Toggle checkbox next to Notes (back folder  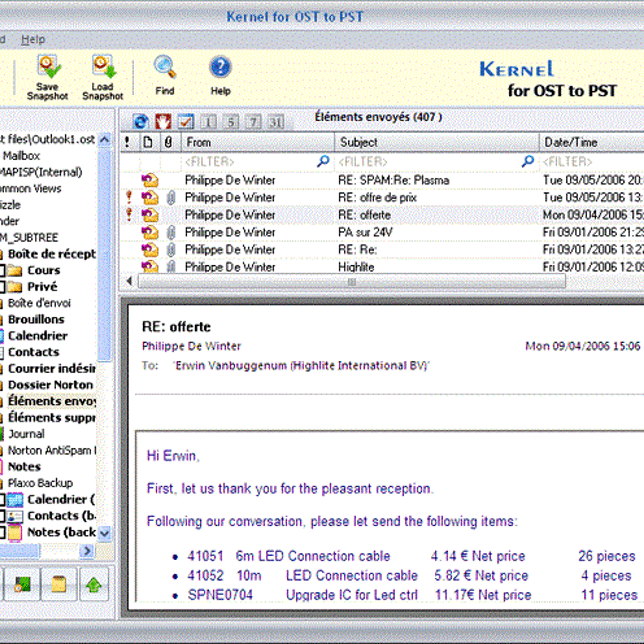coord(2,532)
